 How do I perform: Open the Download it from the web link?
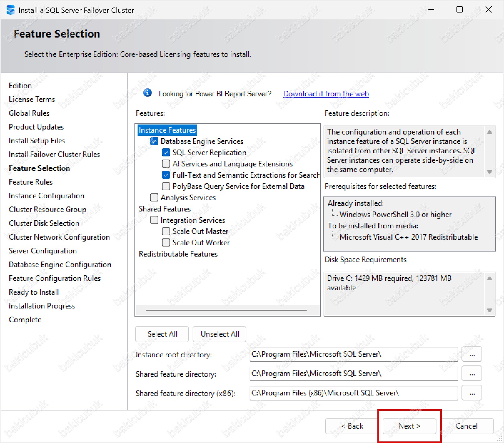click(326, 94)
